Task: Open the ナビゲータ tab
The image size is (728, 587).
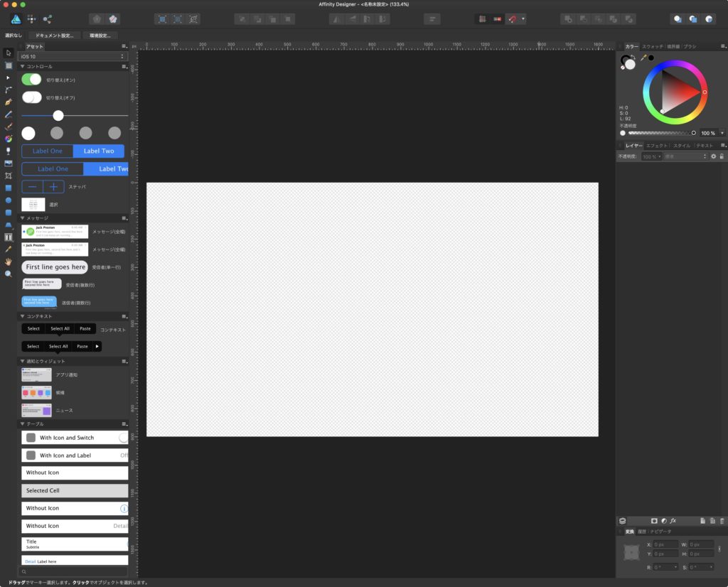Action: (x=660, y=532)
